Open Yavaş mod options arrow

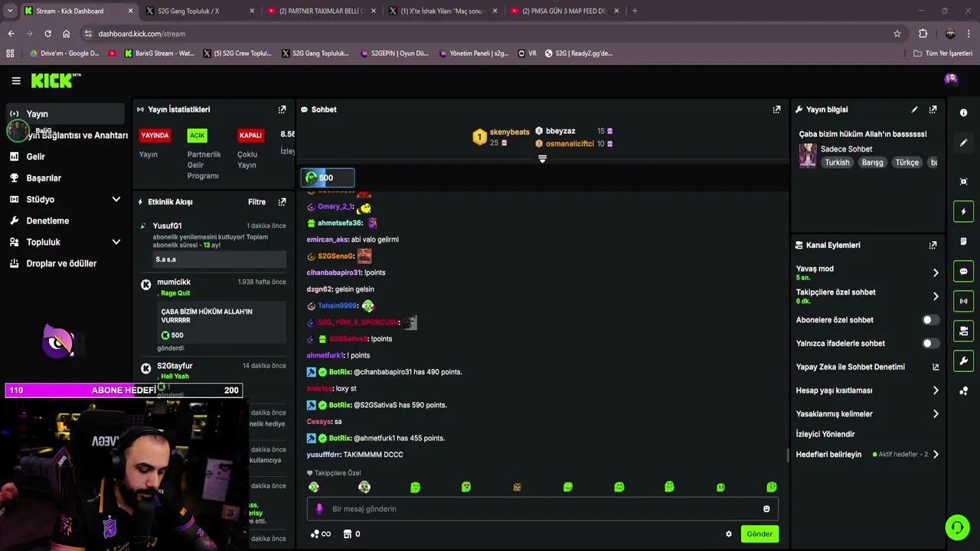click(936, 272)
